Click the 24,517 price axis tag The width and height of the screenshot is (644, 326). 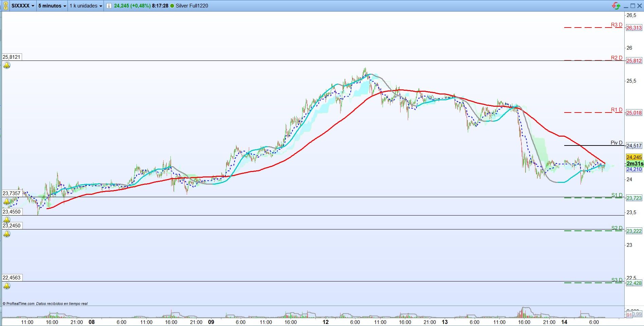click(634, 146)
